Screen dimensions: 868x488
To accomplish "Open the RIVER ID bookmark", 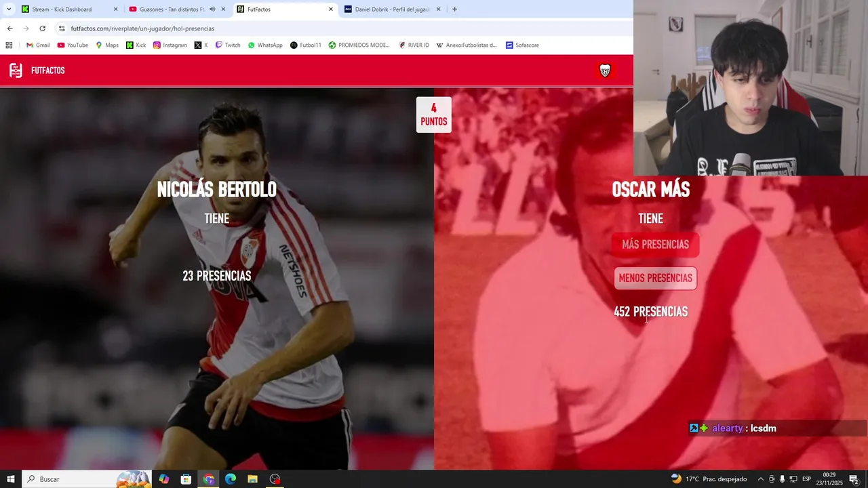I will [x=414, y=45].
